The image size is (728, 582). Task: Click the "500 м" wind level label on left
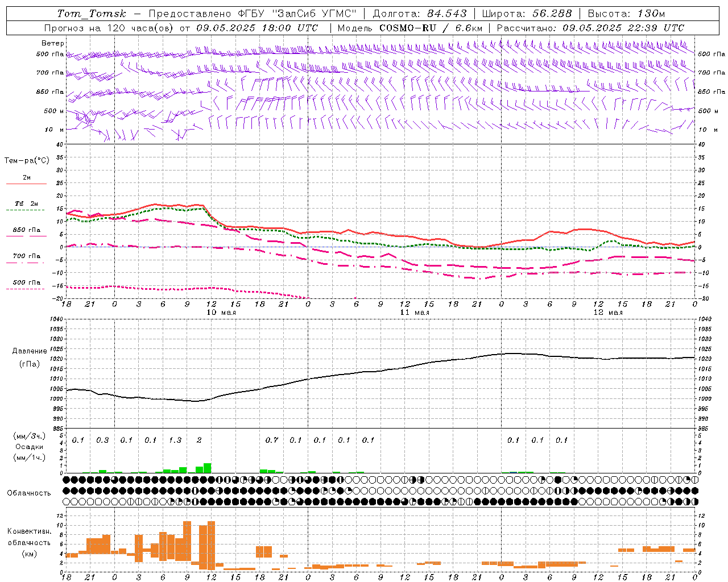pyautogui.click(x=53, y=111)
